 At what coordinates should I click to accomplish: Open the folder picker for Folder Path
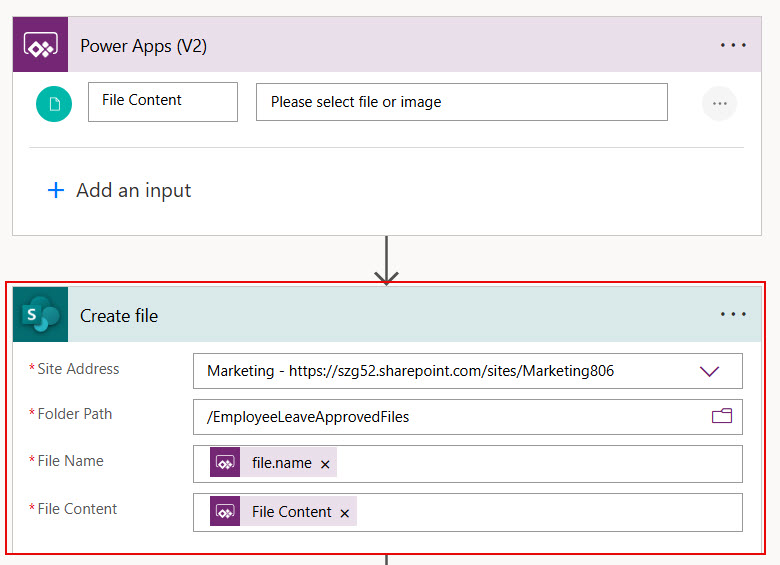(x=722, y=416)
